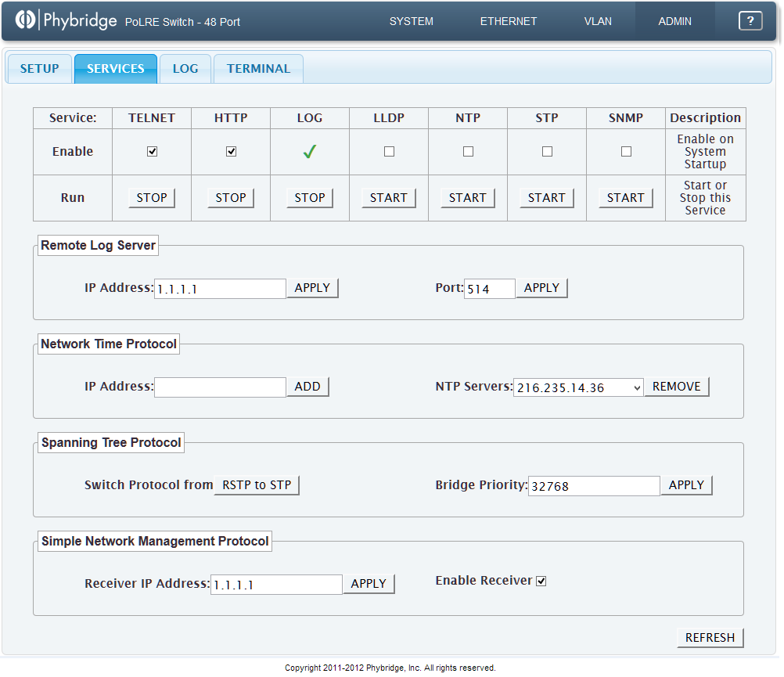This screenshot has height=677, width=784.
Task: Open the ETHERNET menu
Action: [508, 21]
